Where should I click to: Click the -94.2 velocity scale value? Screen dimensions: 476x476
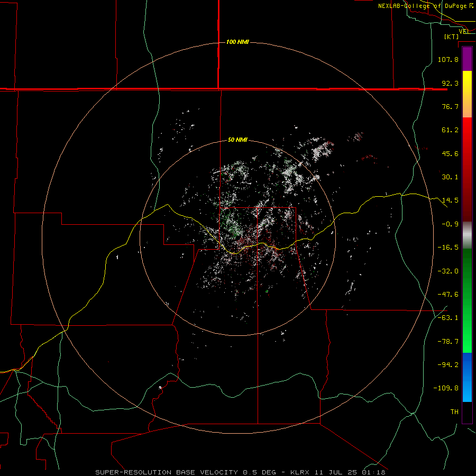click(x=448, y=365)
